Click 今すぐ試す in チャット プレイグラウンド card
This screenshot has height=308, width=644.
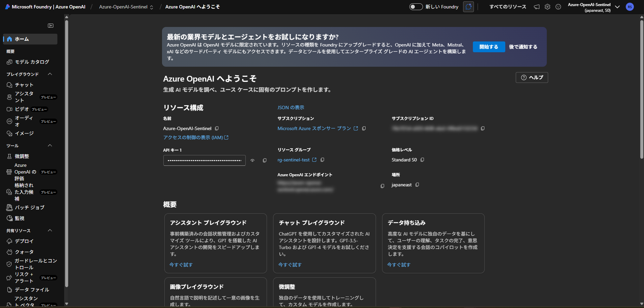tap(290, 265)
